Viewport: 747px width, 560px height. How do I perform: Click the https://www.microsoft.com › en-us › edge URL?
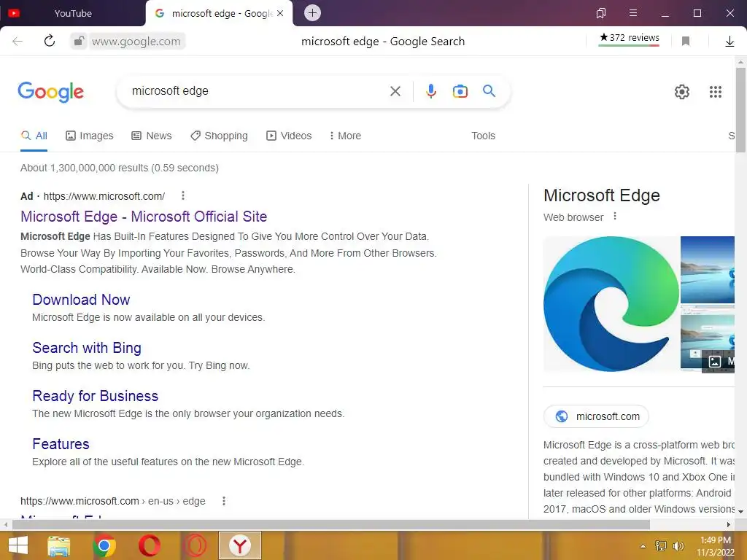pos(113,501)
